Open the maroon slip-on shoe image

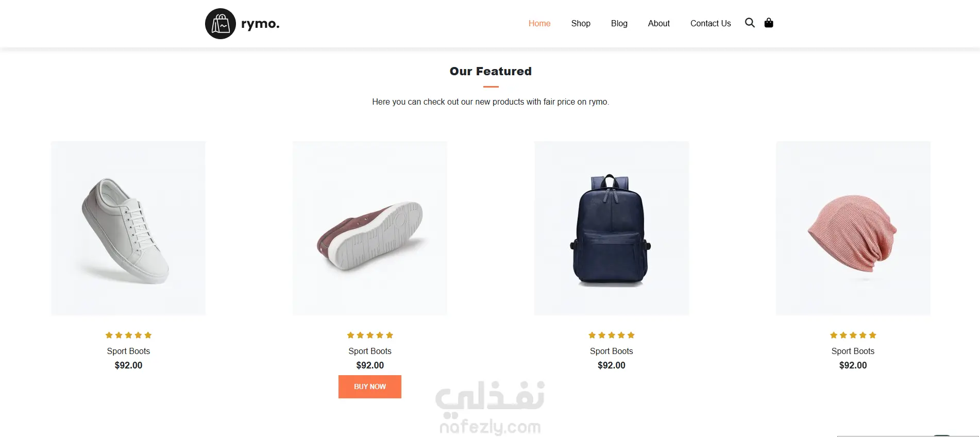click(370, 228)
